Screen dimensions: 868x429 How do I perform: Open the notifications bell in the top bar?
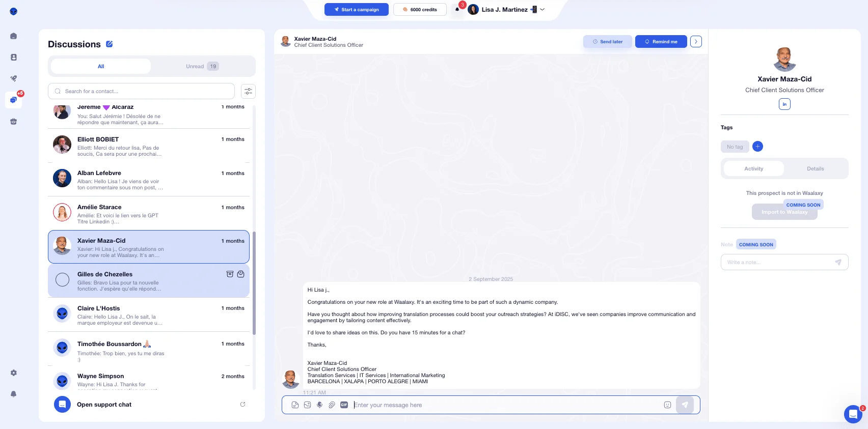tap(457, 10)
